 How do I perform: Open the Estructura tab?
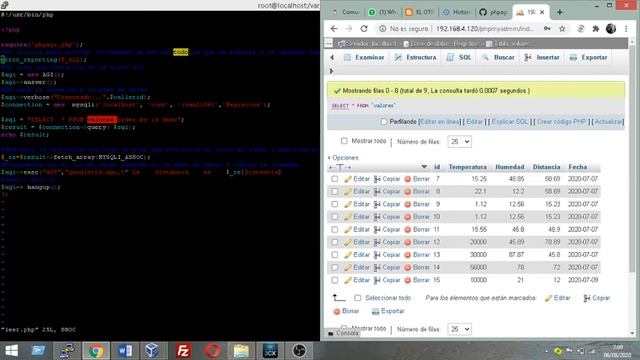(x=416, y=58)
